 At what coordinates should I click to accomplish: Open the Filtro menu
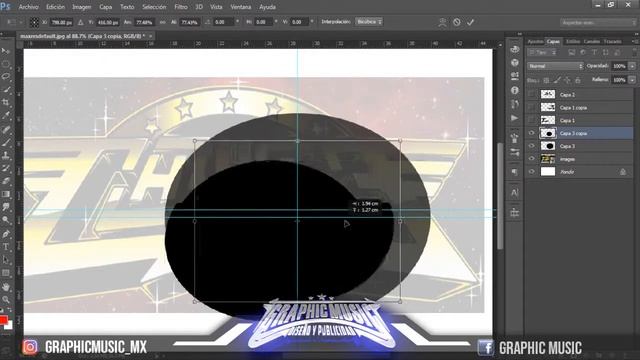click(x=181, y=7)
